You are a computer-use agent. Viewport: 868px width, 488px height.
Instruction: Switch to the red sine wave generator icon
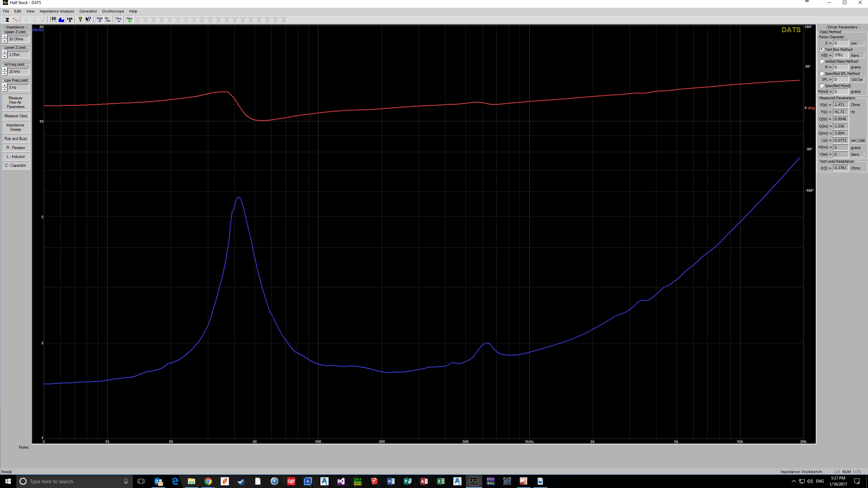[15, 20]
